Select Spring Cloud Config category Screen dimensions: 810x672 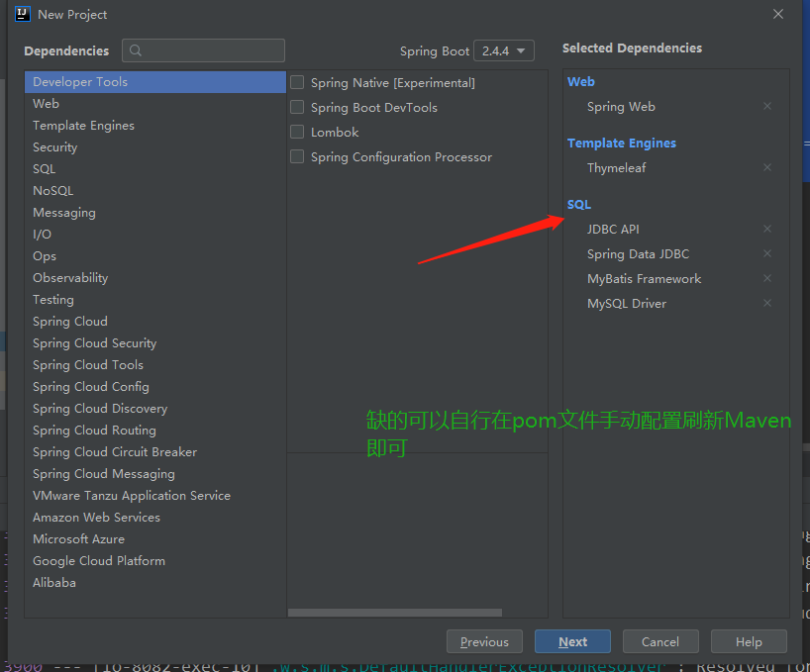[x=155, y=387]
